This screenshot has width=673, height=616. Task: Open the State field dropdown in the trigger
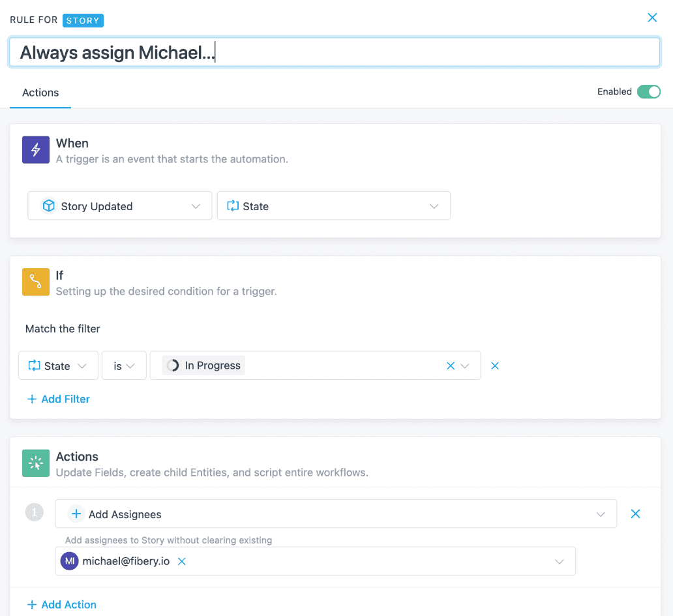[434, 206]
